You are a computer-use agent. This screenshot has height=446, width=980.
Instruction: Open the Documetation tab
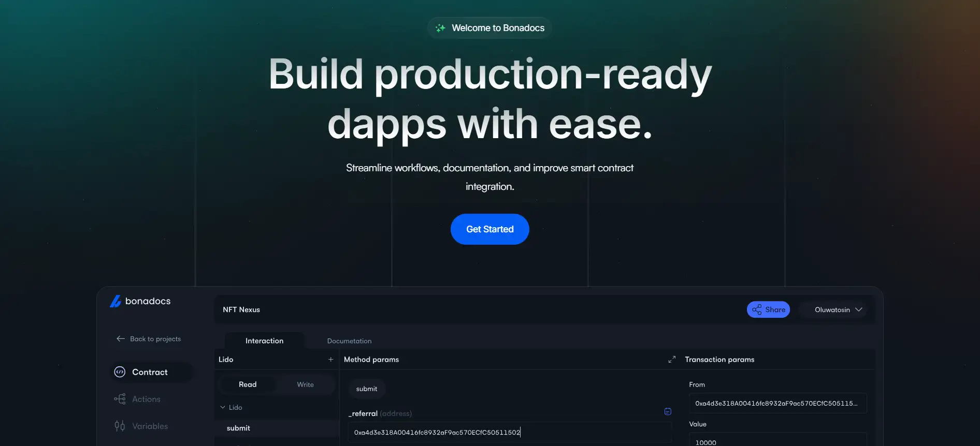[x=349, y=341]
